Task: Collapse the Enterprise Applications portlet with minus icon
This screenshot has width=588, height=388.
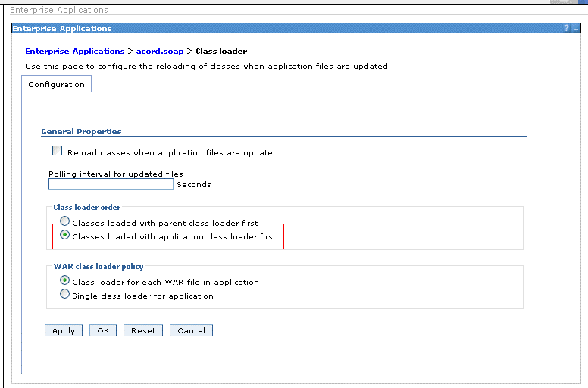Action: pyautogui.click(x=576, y=28)
